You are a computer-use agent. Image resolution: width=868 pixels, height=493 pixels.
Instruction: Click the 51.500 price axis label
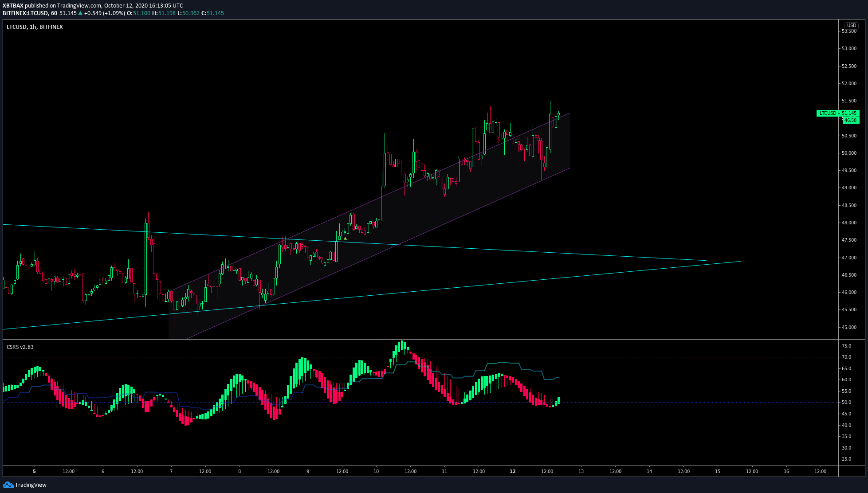849,101
